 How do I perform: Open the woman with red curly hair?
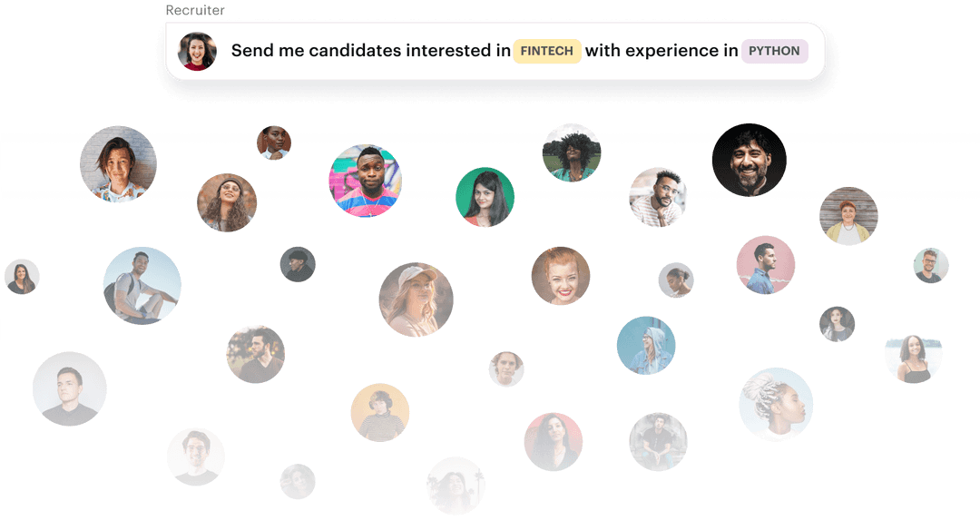560,272
